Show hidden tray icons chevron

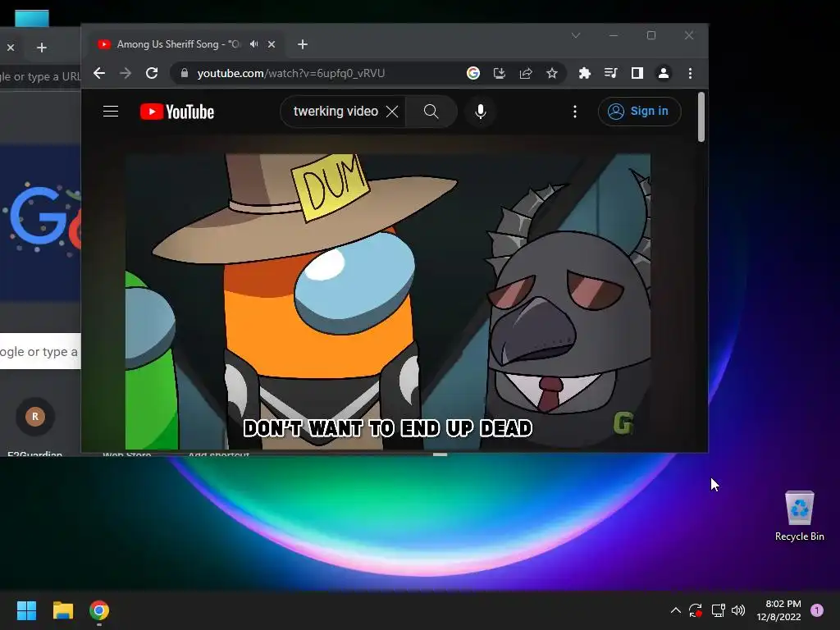click(x=676, y=610)
